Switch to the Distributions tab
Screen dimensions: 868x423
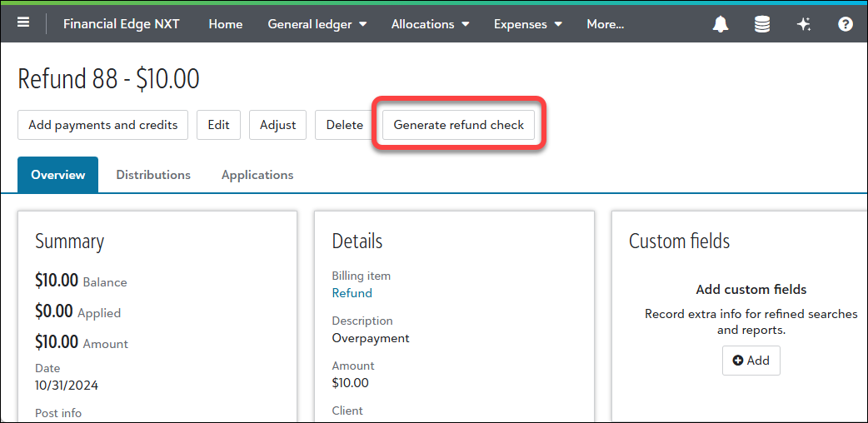(153, 175)
